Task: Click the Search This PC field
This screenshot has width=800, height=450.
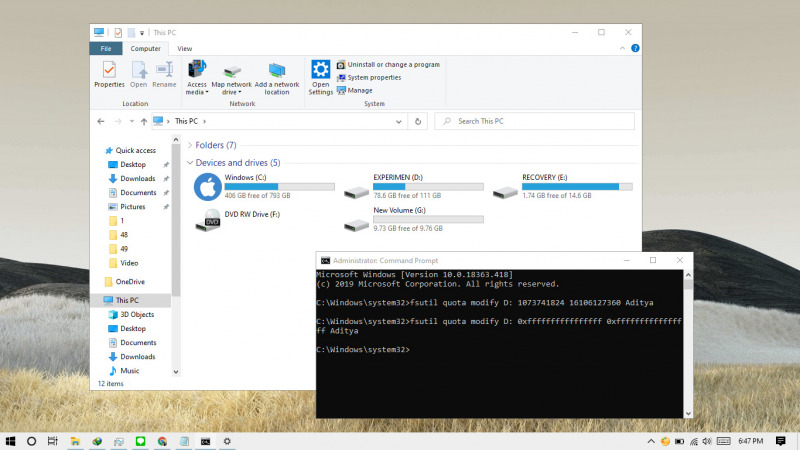Action: coord(534,121)
